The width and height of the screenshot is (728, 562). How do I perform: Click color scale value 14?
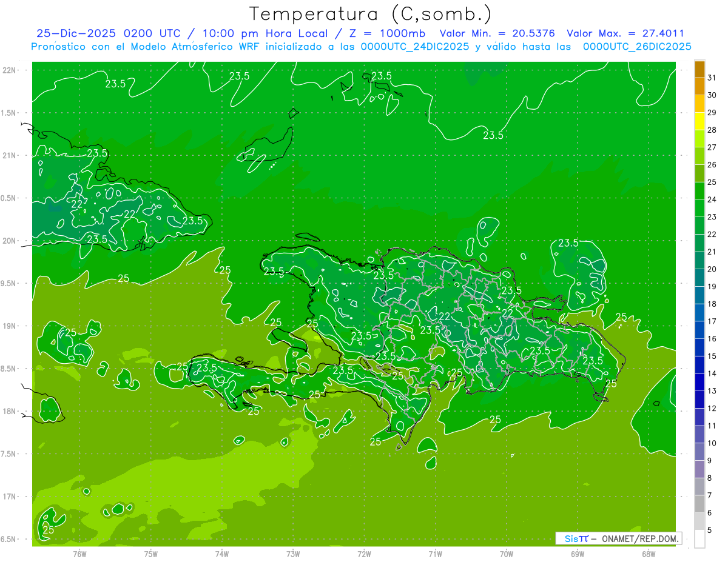tap(712, 373)
